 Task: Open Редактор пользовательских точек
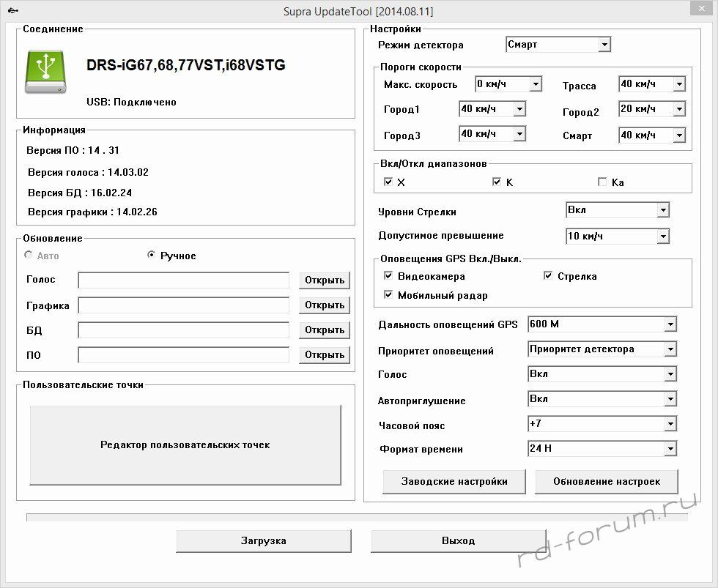coord(185,445)
